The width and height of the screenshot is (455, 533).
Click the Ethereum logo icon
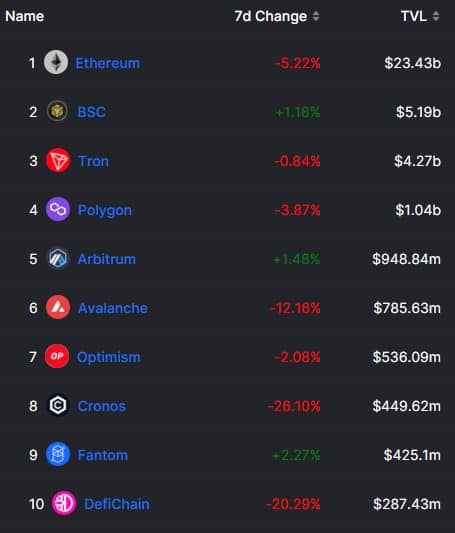click(x=56, y=62)
